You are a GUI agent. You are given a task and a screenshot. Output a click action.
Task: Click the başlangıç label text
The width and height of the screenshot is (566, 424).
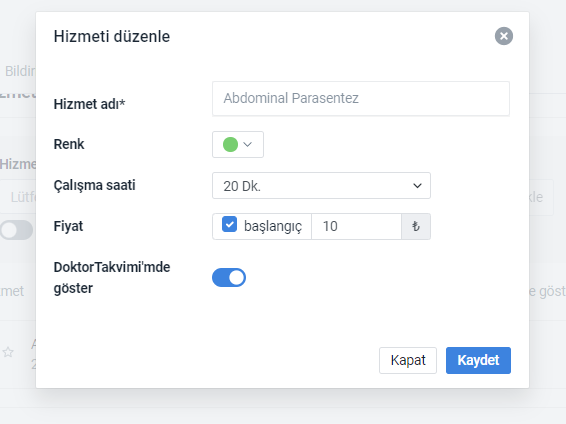click(273, 227)
